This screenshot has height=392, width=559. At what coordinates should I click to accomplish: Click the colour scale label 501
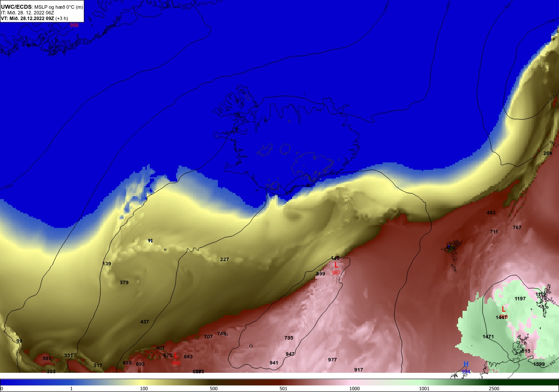point(283,389)
